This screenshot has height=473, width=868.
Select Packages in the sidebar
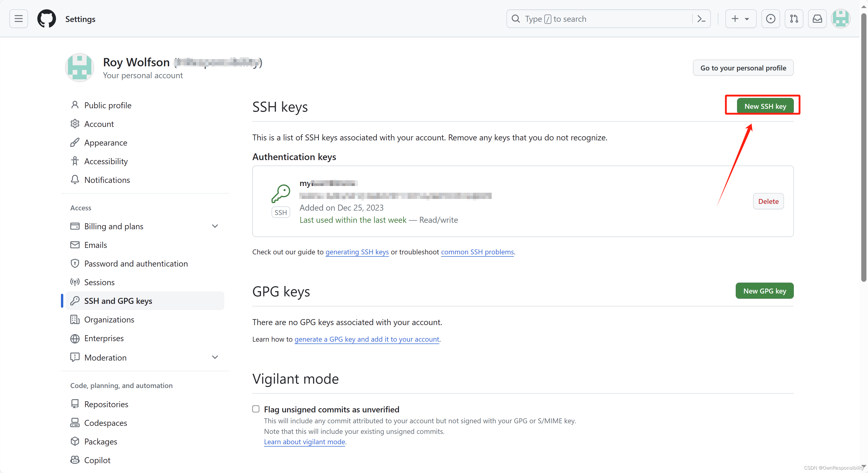pos(100,441)
